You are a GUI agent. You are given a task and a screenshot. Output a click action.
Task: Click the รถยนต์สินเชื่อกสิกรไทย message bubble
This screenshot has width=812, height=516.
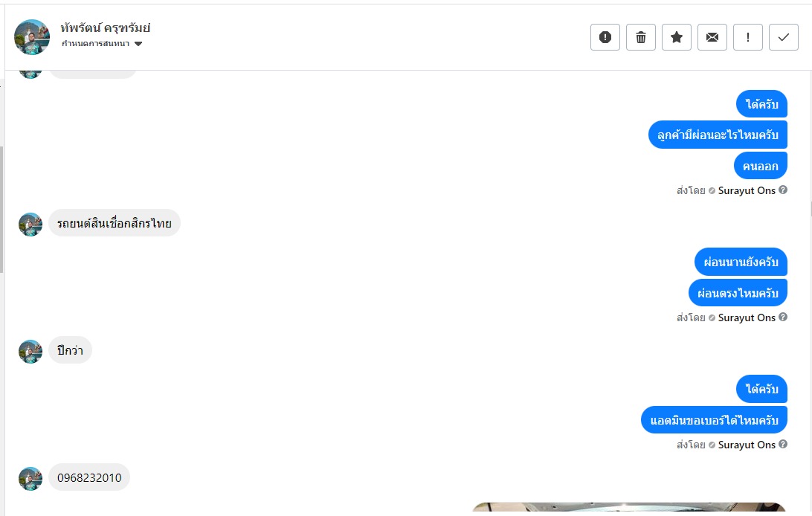click(x=115, y=223)
